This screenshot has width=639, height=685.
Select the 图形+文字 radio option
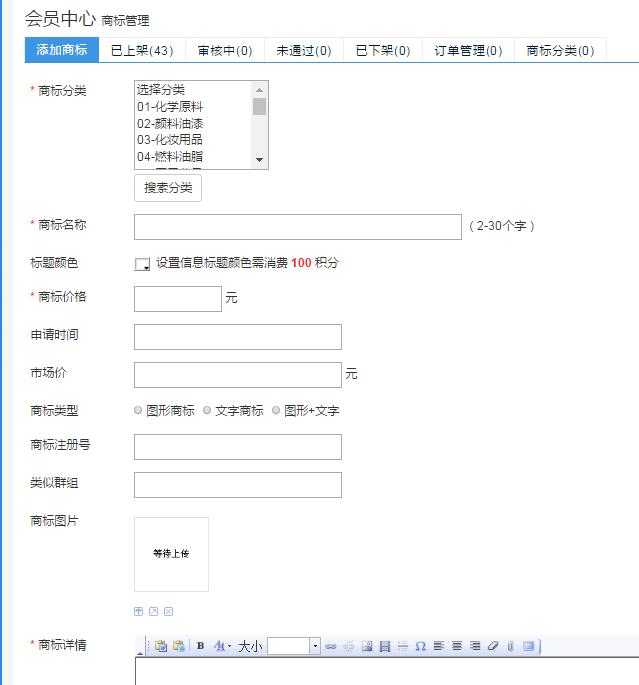click(276, 410)
